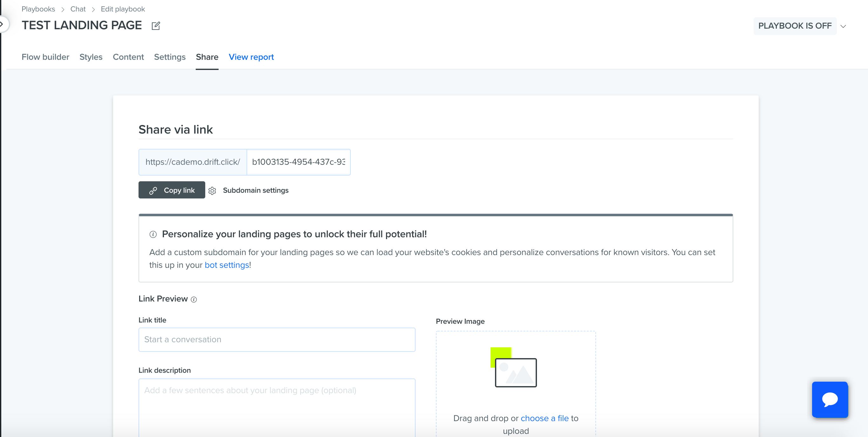Viewport: 868px width, 437px height.
Task: Click the Link description text area
Action: pos(277,407)
